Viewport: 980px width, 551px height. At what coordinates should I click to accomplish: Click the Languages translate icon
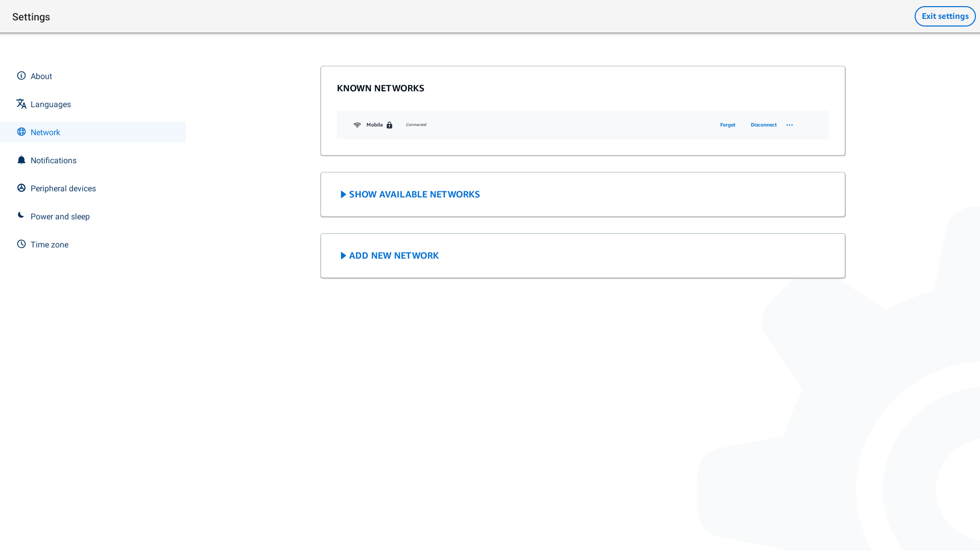click(x=21, y=104)
